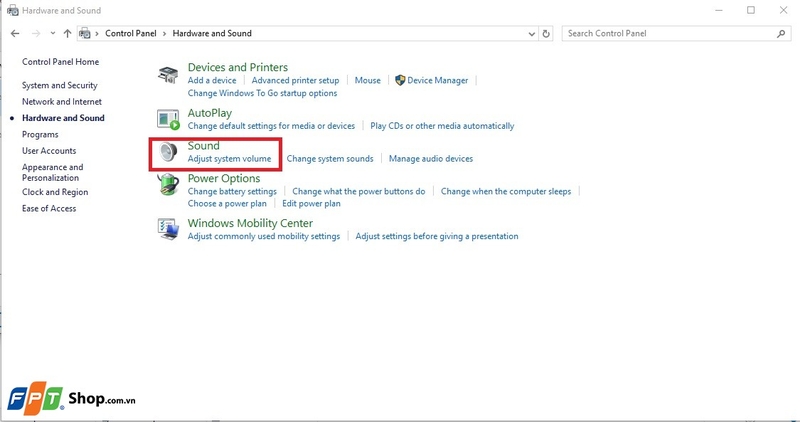The height and width of the screenshot is (422, 800).
Task: Open Mouse settings link
Action: click(x=367, y=80)
